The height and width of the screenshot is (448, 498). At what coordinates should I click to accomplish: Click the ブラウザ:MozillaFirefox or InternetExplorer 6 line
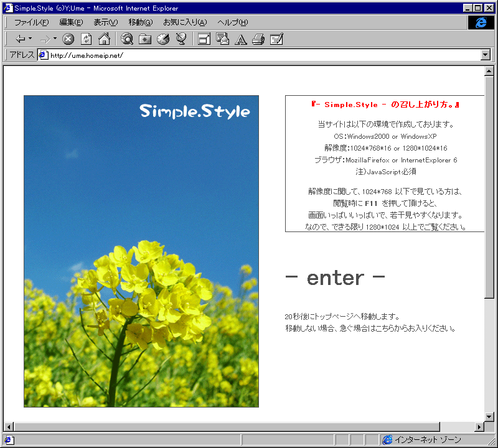coord(385,160)
